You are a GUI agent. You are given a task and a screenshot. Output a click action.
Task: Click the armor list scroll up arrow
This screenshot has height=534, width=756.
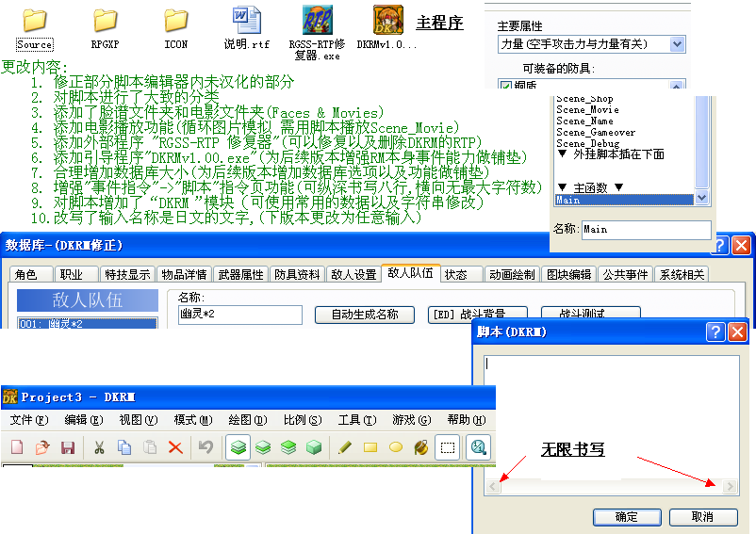(x=676, y=85)
